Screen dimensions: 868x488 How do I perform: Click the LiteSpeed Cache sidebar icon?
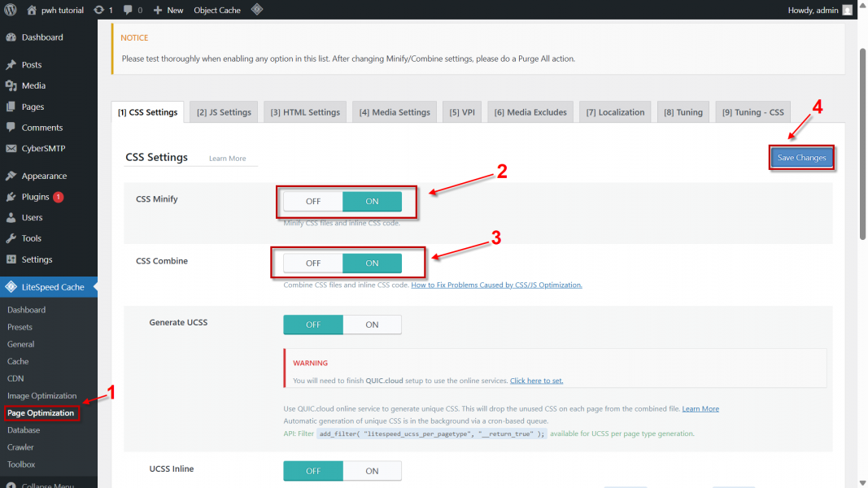(x=11, y=286)
